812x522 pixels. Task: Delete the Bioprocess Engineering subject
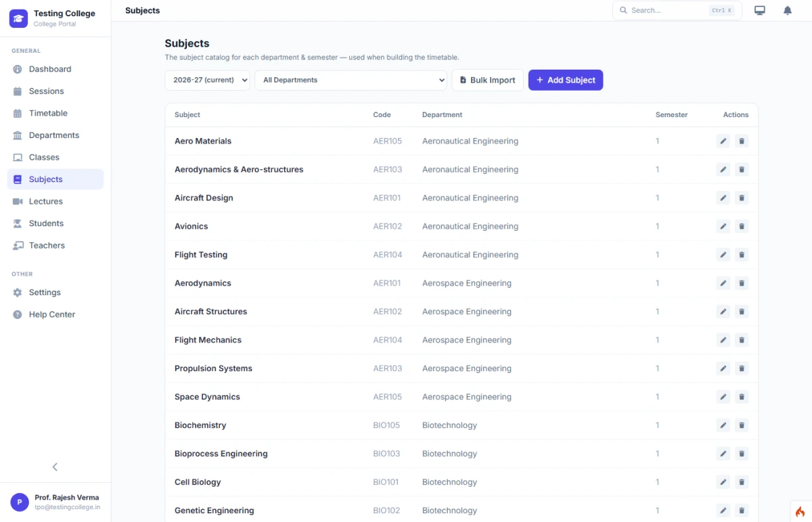[x=742, y=454]
